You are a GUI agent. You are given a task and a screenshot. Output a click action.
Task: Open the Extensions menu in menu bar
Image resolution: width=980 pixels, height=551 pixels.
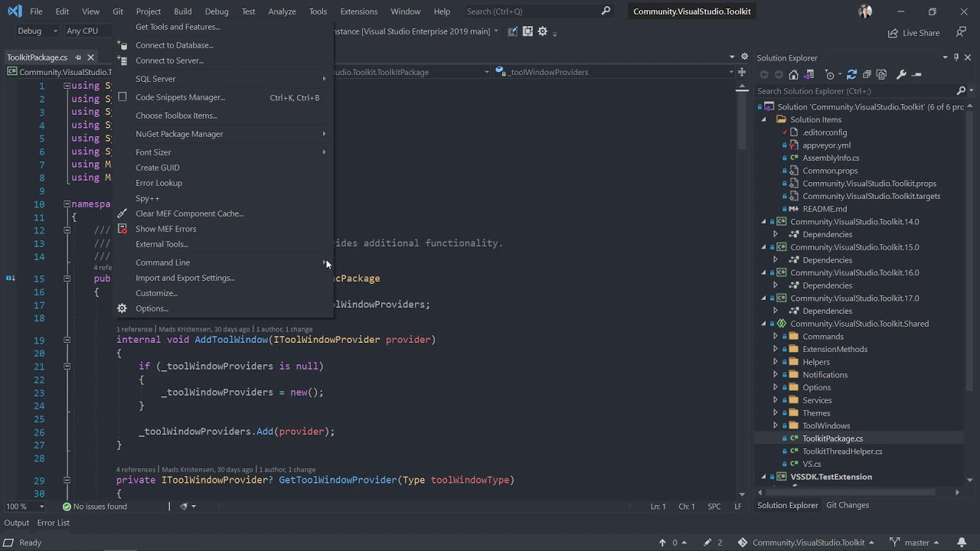pos(358,11)
